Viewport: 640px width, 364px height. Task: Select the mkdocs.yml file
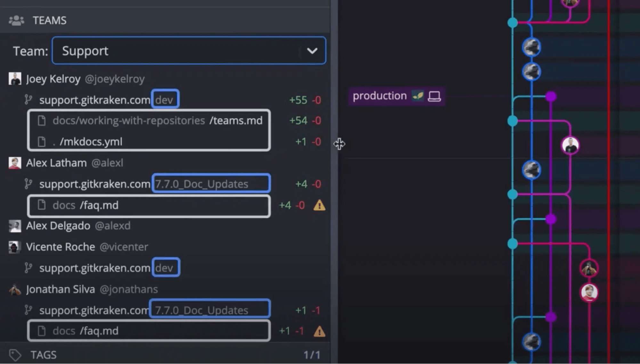tap(91, 142)
